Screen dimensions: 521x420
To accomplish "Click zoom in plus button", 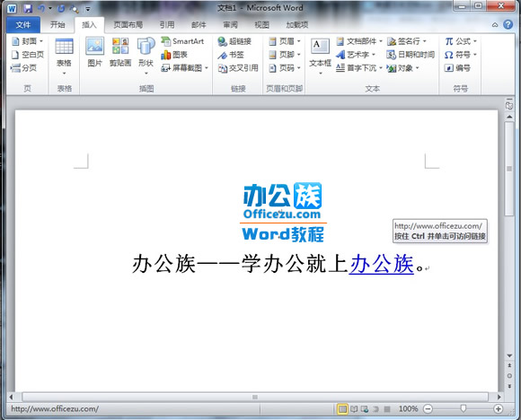I will (498, 409).
